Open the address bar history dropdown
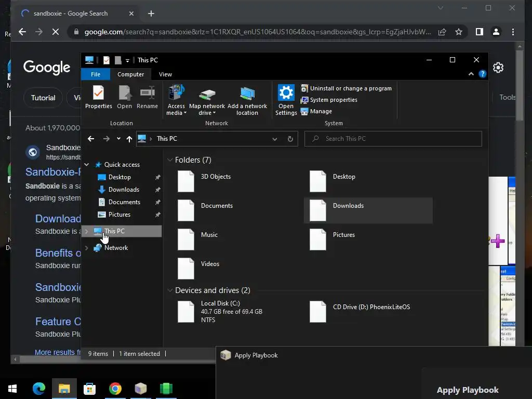This screenshot has width=532, height=399. pyautogui.click(x=274, y=139)
